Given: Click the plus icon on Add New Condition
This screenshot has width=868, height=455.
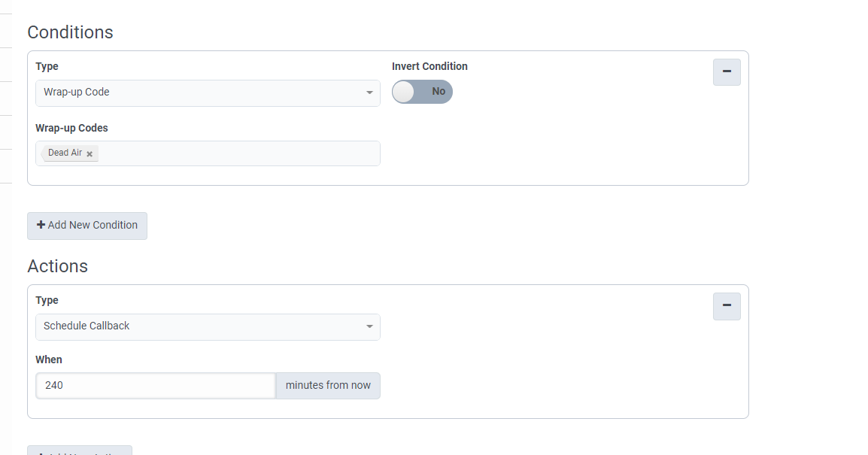Looking at the screenshot, I should click(x=41, y=225).
